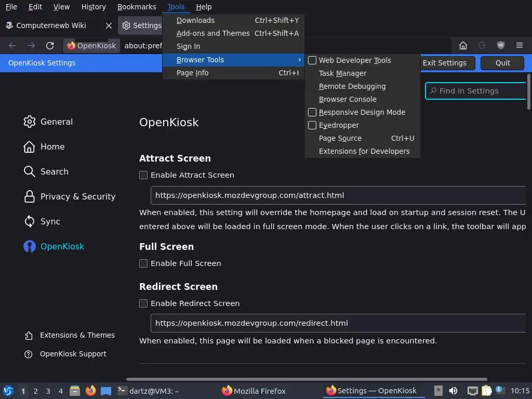This screenshot has width=532, height=399.
Task: Open Sync settings category
Action: pyautogui.click(x=42, y=221)
